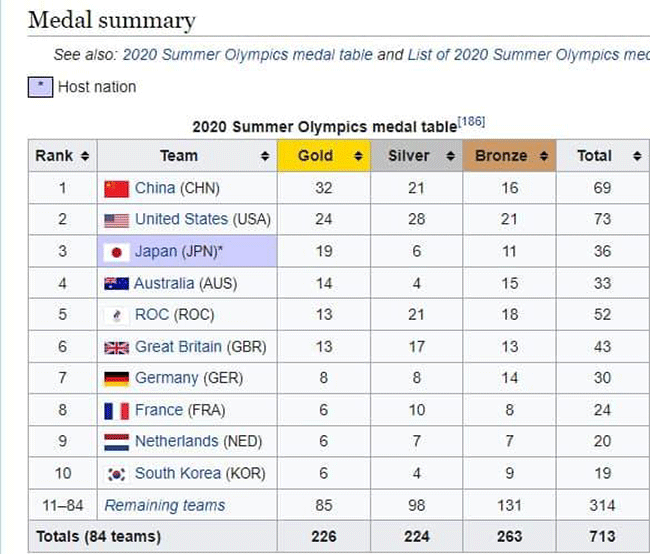650x554 pixels.
Task: Sort table by Gold column arrows
Action: [x=359, y=156]
